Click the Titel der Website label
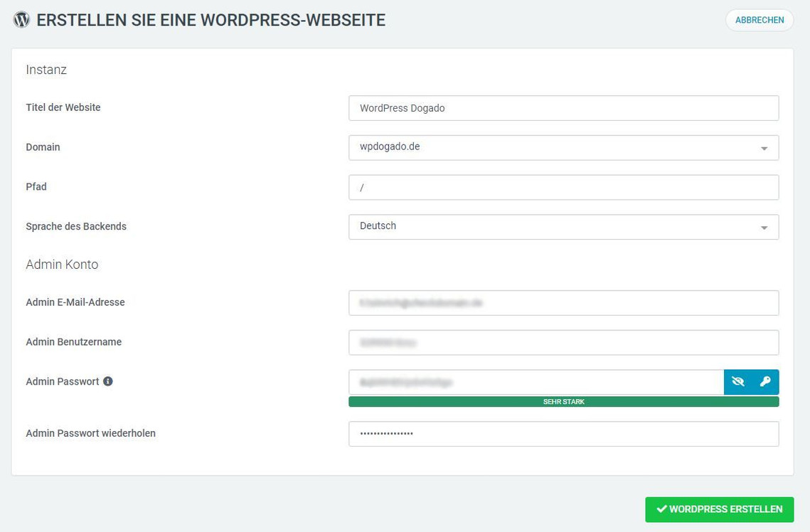This screenshot has width=810, height=532. (63, 107)
